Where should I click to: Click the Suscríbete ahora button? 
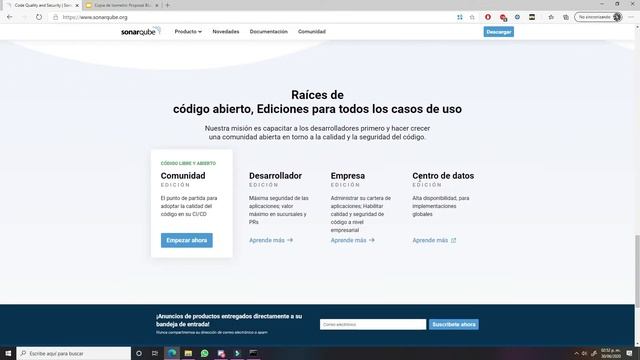454,324
